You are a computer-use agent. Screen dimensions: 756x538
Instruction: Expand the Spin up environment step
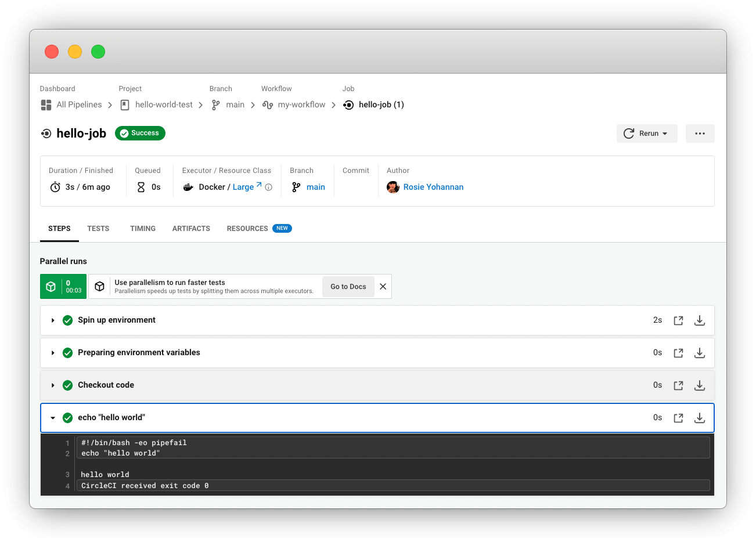(x=52, y=320)
